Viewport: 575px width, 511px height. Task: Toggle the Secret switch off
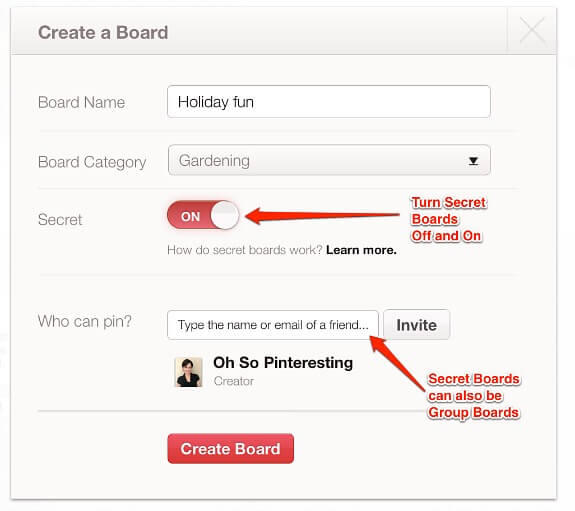coord(203,215)
